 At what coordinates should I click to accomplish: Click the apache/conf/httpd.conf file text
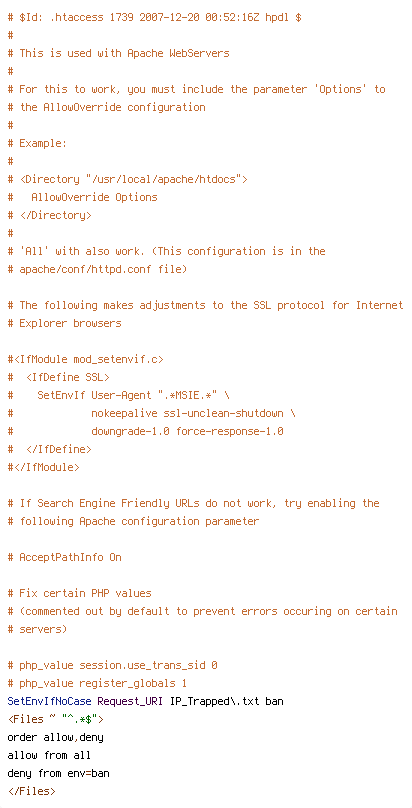[97, 269]
